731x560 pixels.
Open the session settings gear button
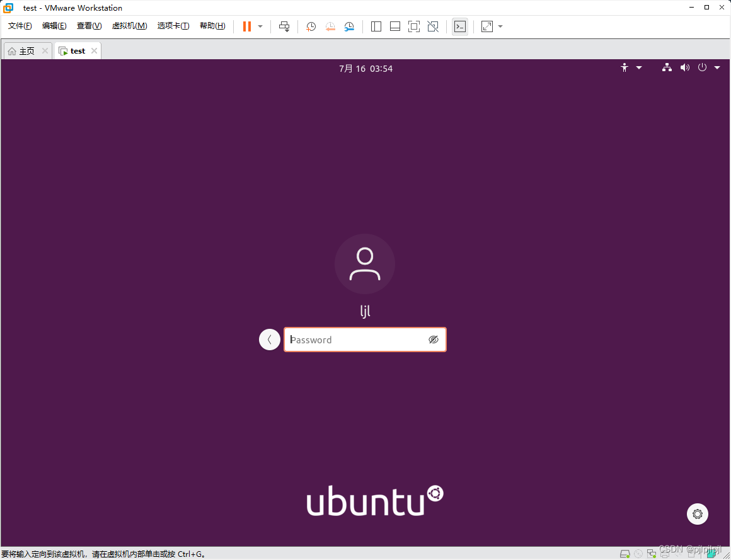(698, 514)
